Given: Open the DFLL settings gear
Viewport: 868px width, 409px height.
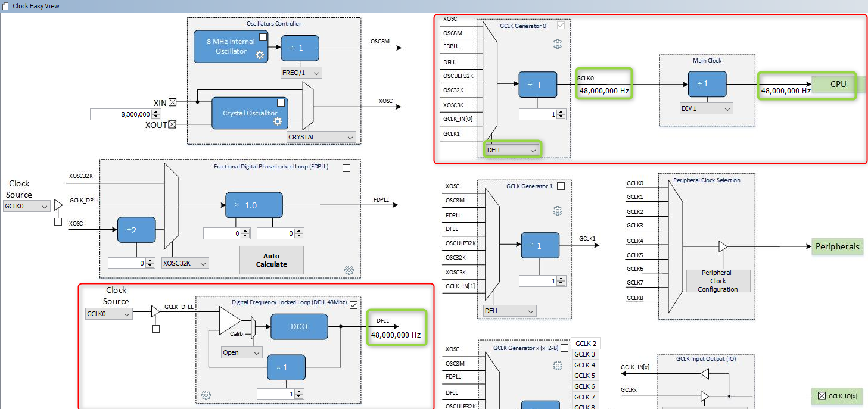Looking at the screenshot, I should [206, 395].
